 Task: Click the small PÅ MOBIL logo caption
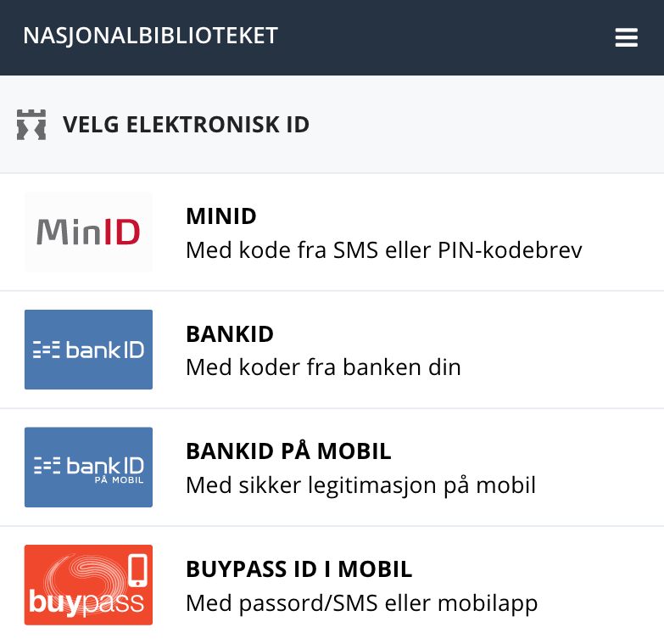point(119,480)
